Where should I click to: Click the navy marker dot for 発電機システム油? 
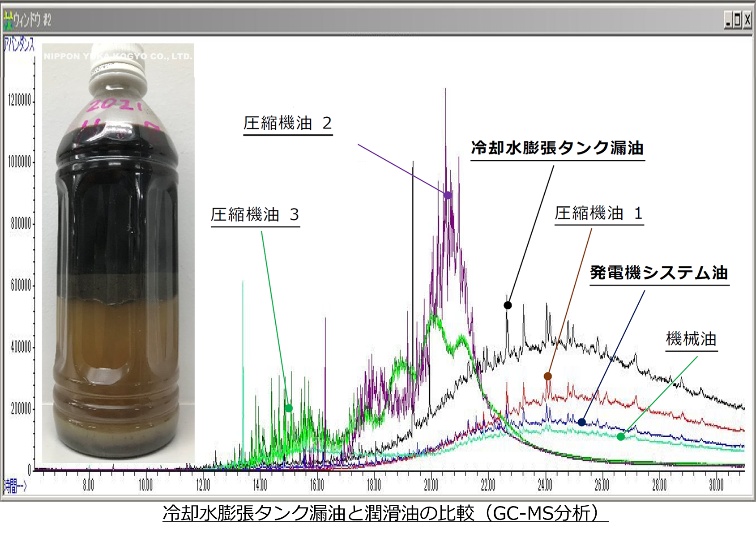(581, 422)
